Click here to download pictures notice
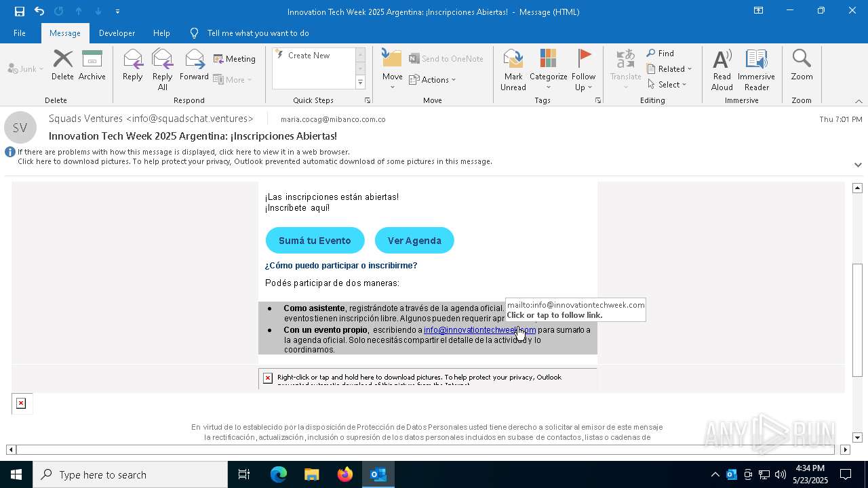 click(x=255, y=161)
